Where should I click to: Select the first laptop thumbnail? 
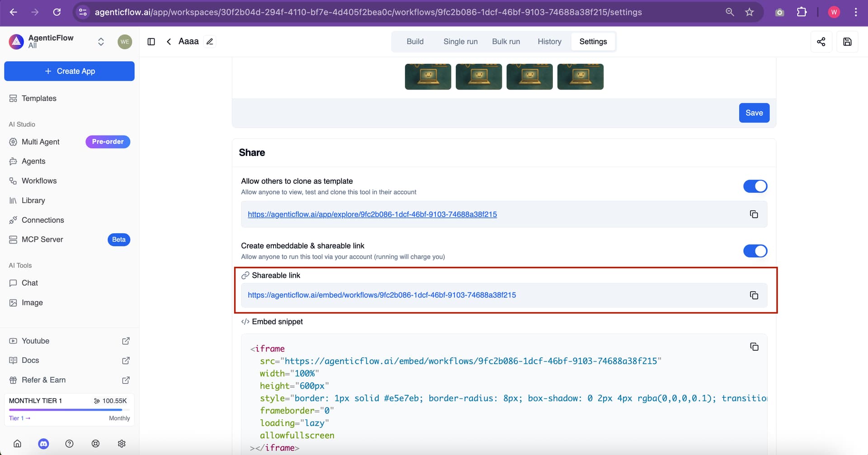428,76
